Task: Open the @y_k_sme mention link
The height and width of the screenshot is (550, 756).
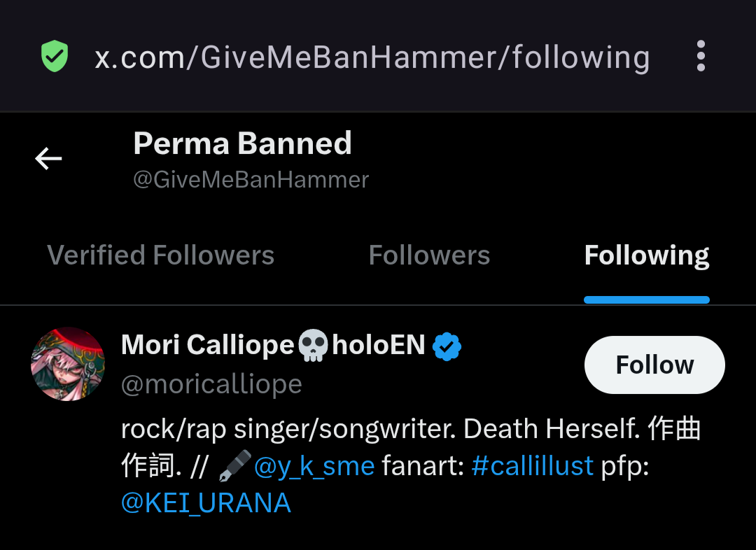Action: (314, 467)
